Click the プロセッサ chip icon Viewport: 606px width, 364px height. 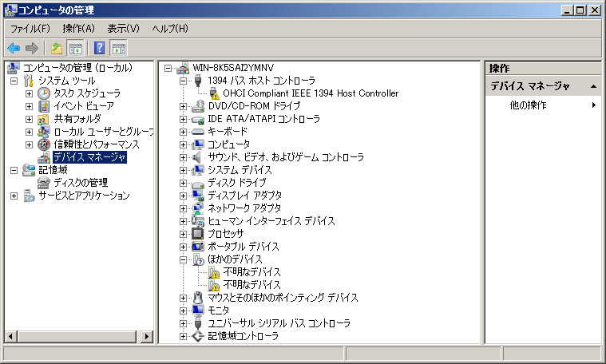[x=197, y=234]
